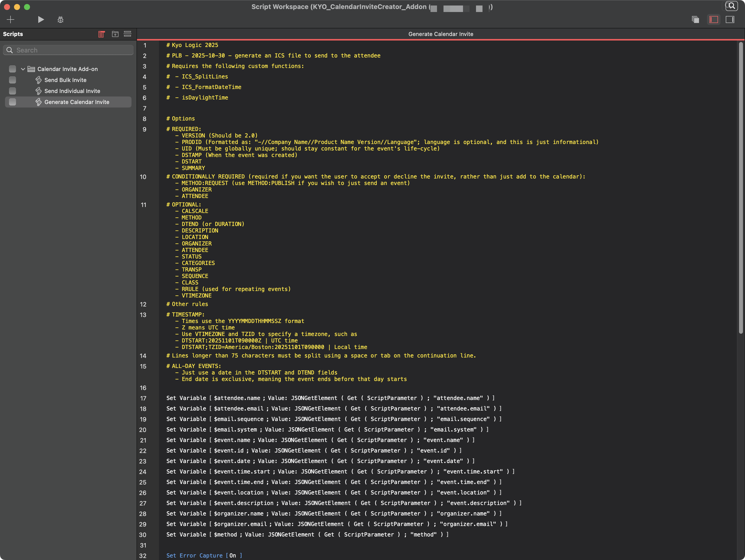
Task: Toggle the left scripts pane icon
Action: coord(714,19)
